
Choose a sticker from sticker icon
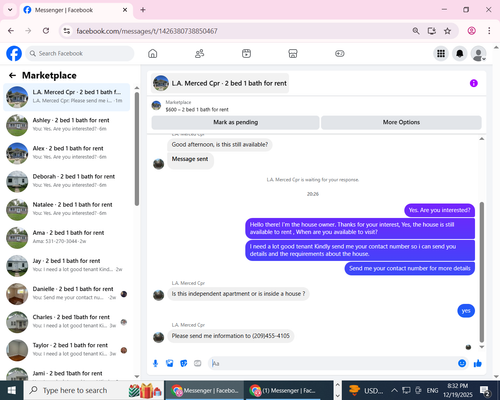pos(184,363)
